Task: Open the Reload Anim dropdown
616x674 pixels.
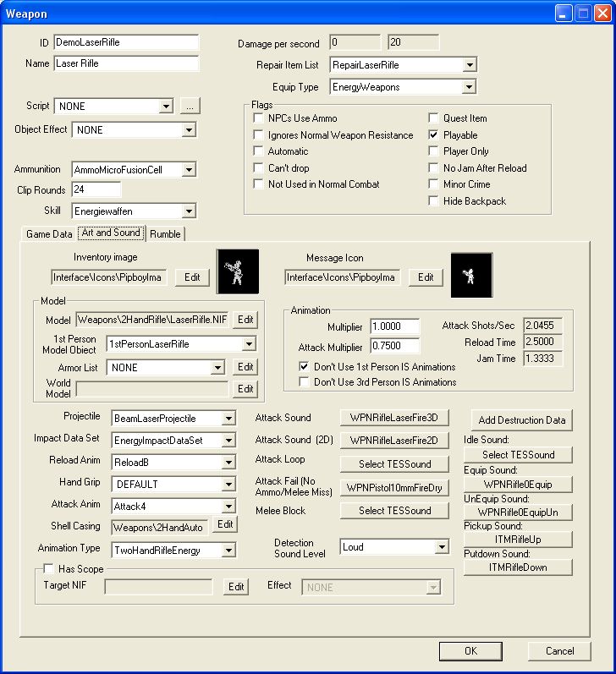Action: click(x=228, y=463)
